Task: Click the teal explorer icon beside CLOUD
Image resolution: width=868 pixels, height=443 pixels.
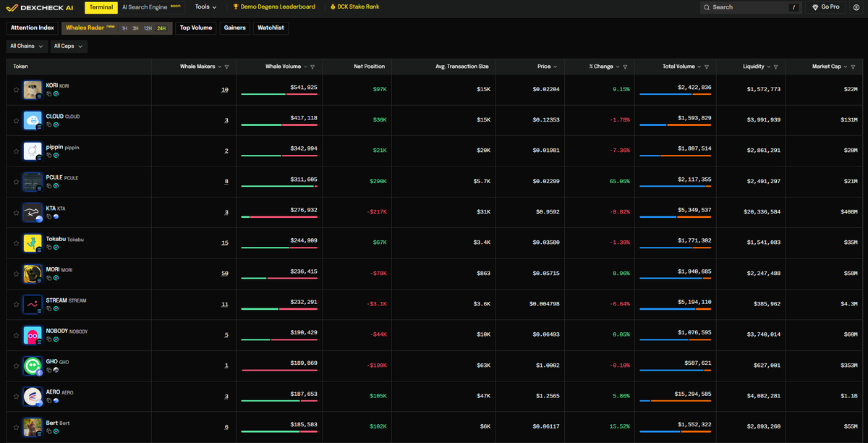Action: (x=56, y=125)
